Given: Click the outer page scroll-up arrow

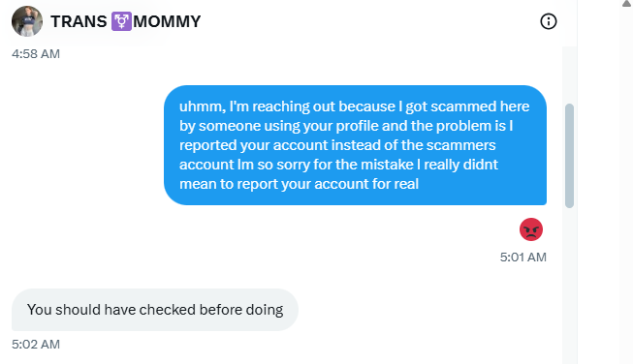Looking at the screenshot, I should [627, 3].
